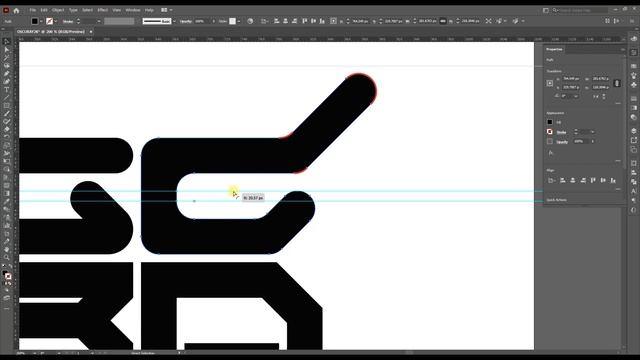
Task: Align left edges in control bar
Action: (276, 21)
